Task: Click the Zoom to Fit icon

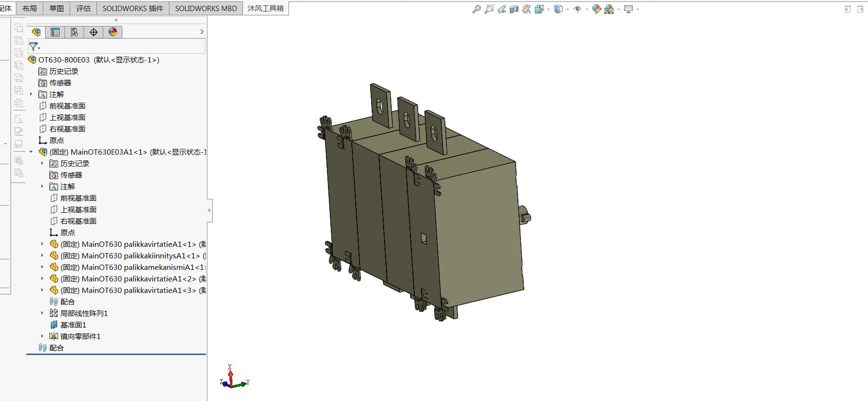Action: pyautogui.click(x=476, y=9)
